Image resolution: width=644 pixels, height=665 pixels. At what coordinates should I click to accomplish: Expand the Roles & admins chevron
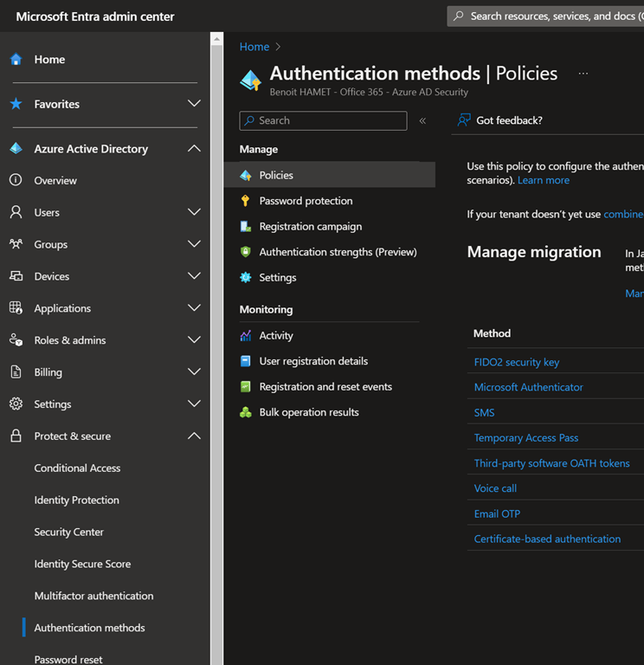click(x=194, y=340)
